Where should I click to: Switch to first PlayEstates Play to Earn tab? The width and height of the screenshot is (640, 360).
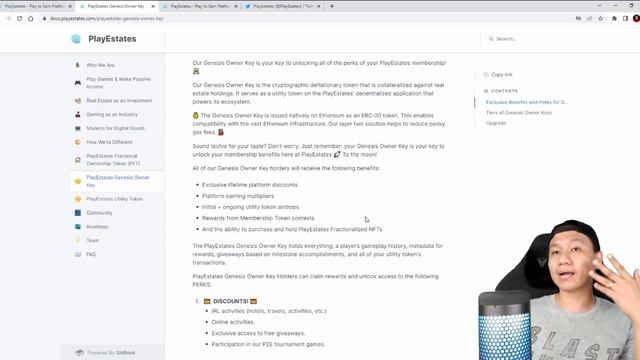click(x=34, y=7)
